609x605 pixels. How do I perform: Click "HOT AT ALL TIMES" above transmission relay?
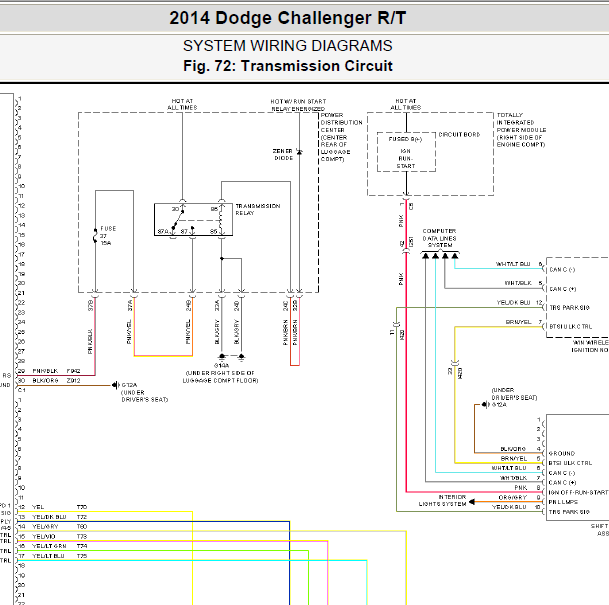coord(182,104)
